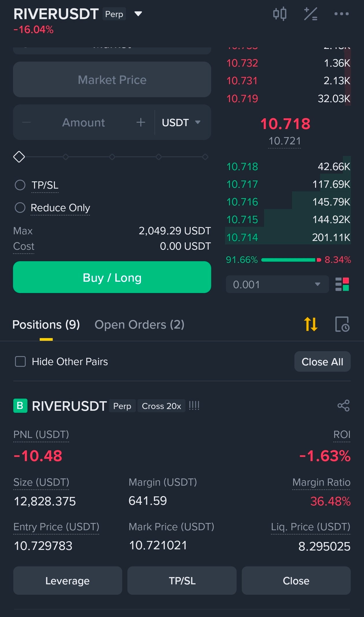Tap the plus icon to increase amount
The width and height of the screenshot is (364, 617).
[x=141, y=122]
